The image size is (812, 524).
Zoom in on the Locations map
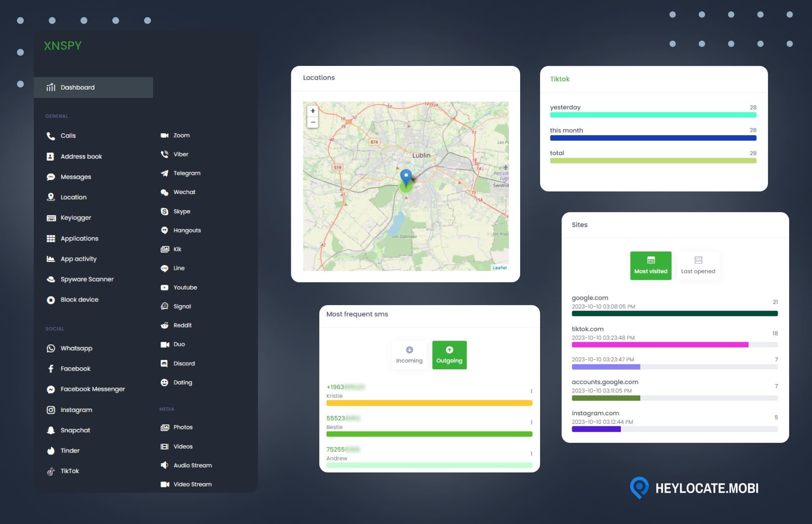(313, 111)
